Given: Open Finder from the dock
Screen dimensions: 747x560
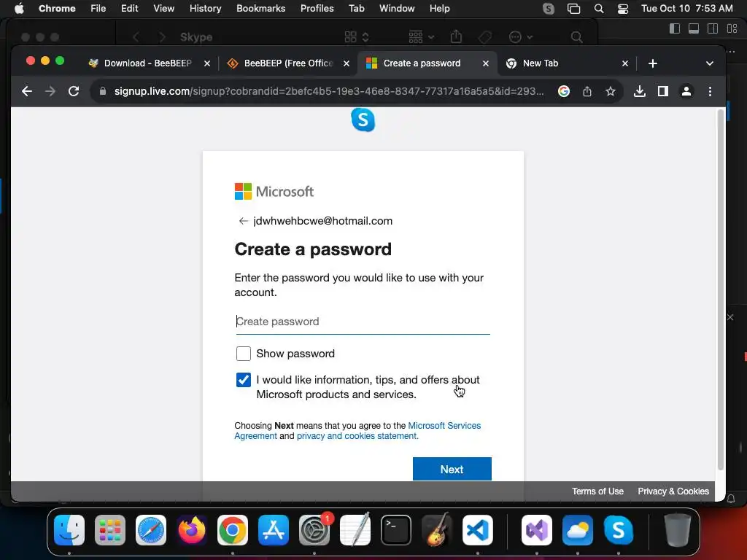Looking at the screenshot, I should click(x=69, y=530).
